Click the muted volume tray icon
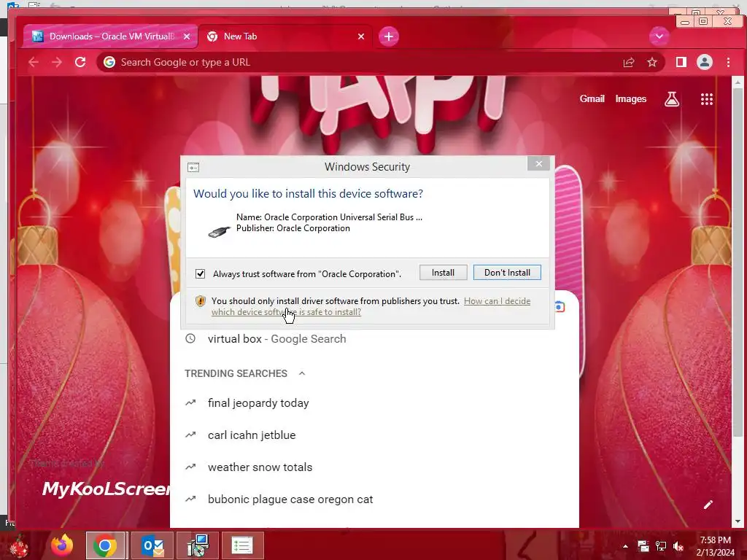The image size is (747, 560). [x=678, y=546]
